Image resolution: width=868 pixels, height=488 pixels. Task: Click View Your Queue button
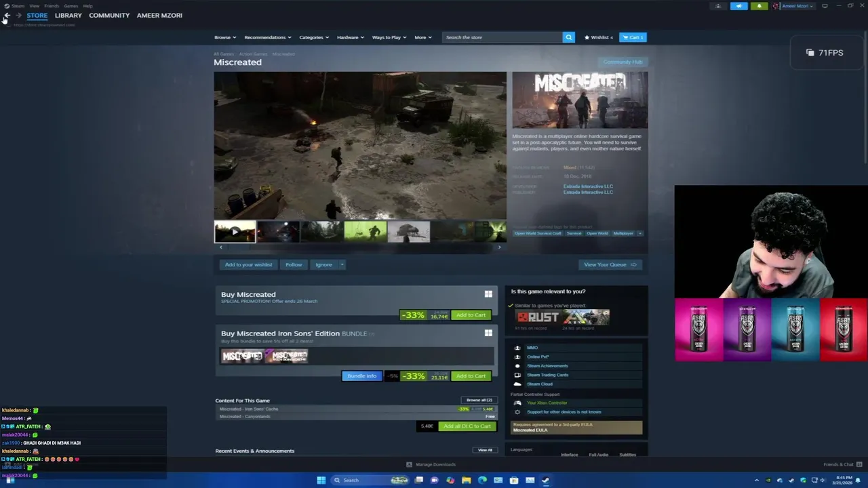click(610, 264)
